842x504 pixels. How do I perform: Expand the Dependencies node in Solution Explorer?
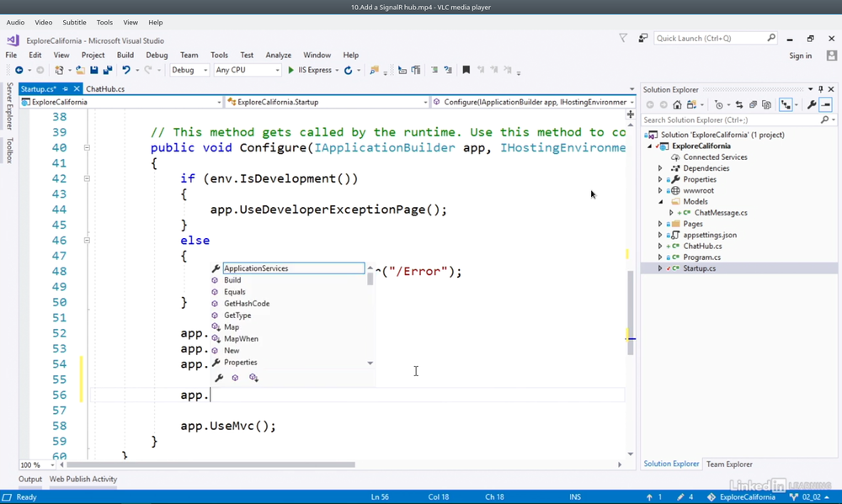pos(660,168)
